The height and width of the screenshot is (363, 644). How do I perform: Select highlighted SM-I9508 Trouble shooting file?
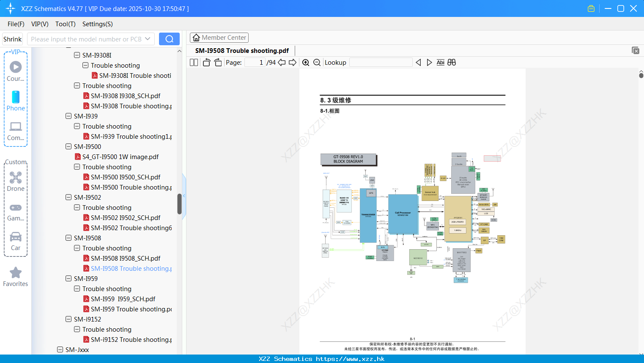pos(127,268)
